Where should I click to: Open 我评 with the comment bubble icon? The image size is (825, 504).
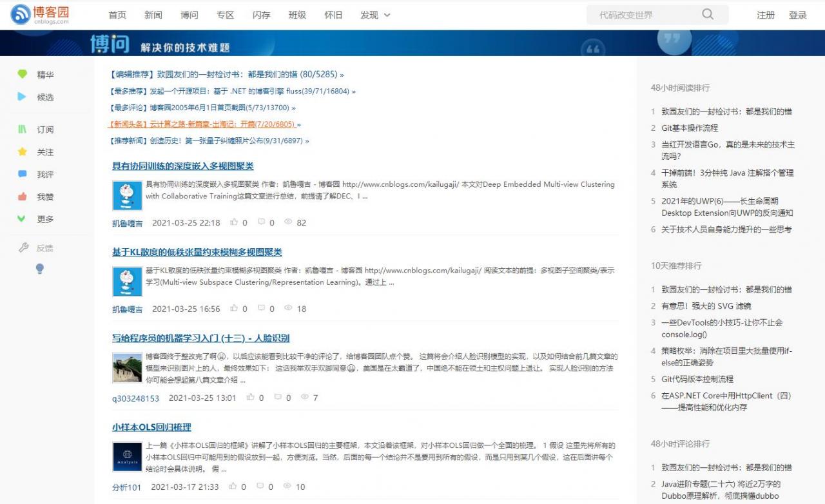click(x=23, y=174)
